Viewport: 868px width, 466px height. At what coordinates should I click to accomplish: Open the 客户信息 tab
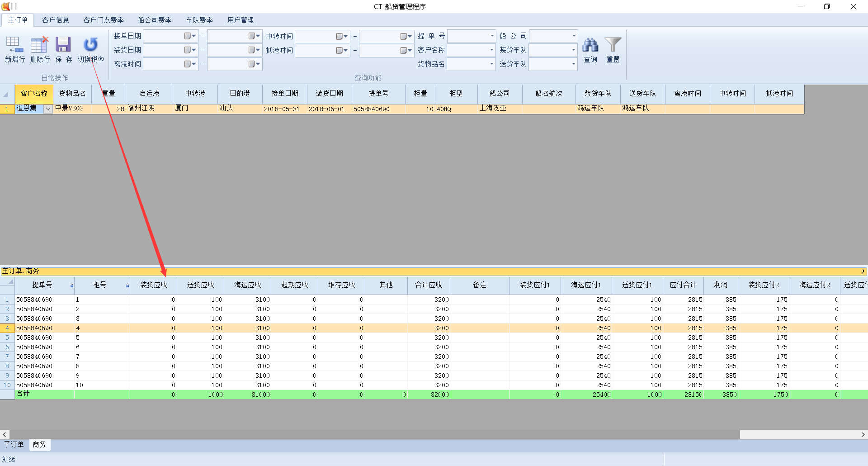pos(56,20)
